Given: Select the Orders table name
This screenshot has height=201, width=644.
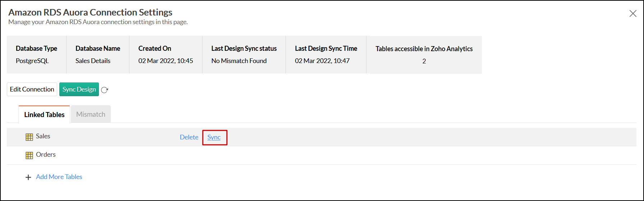Looking at the screenshot, I should pyautogui.click(x=46, y=155).
